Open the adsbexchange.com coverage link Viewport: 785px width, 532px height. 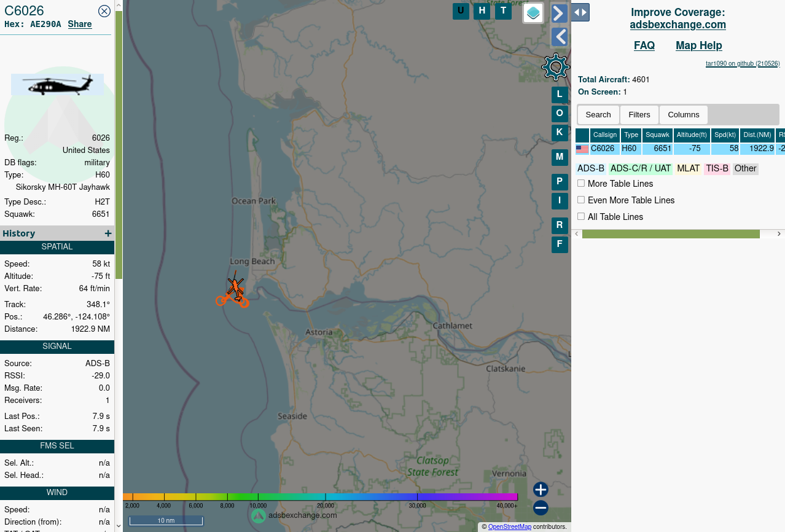pos(678,25)
